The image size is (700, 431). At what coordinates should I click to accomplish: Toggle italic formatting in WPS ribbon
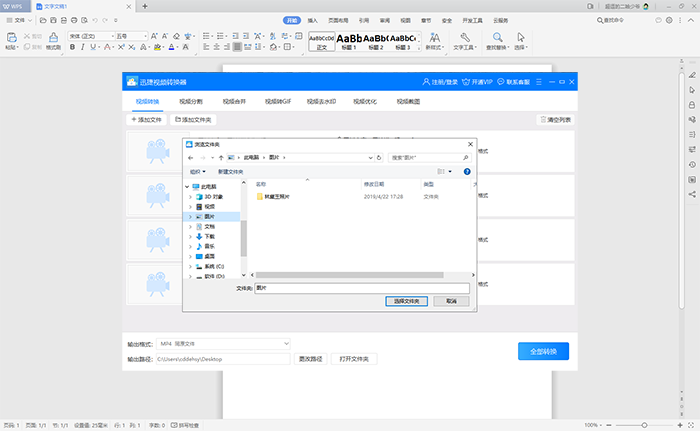coord(83,47)
